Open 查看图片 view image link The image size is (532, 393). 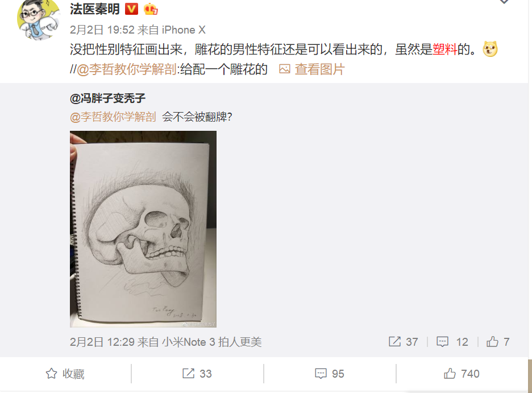click(312, 69)
